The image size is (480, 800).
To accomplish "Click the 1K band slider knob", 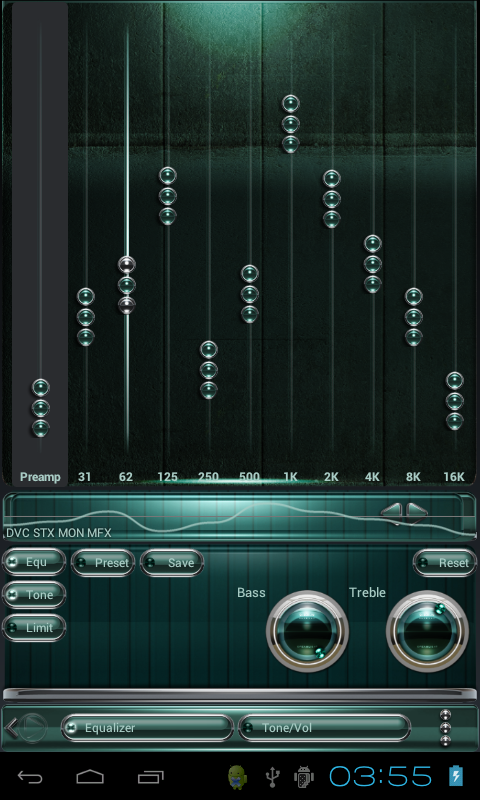I will 290,124.
